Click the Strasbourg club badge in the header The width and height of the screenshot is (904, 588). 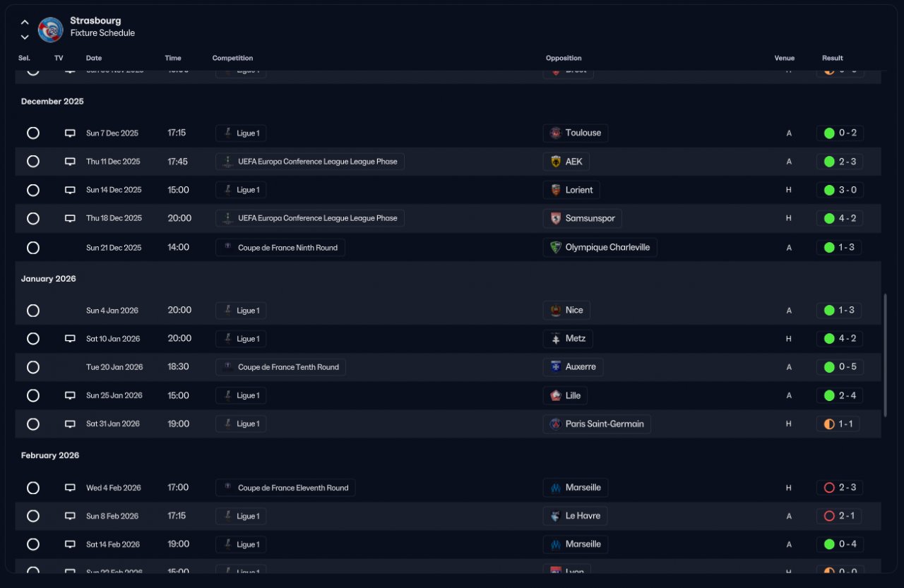point(51,30)
